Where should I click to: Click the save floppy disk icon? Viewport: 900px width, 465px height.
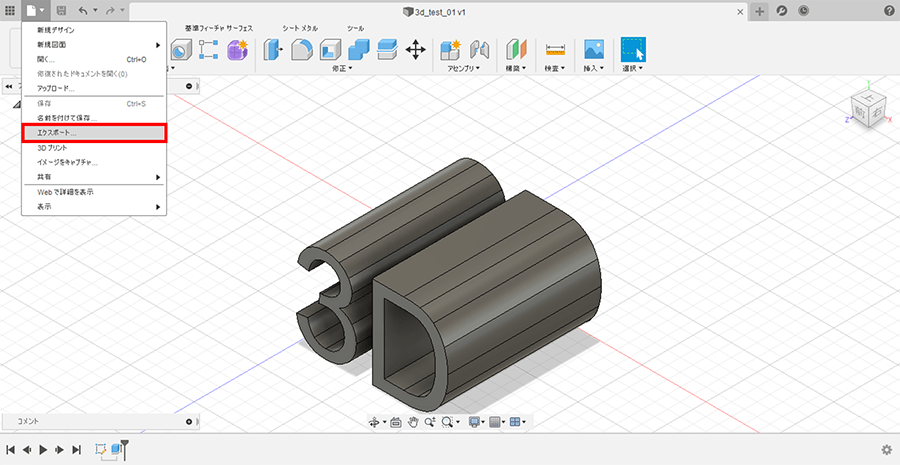tap(62, 10)
